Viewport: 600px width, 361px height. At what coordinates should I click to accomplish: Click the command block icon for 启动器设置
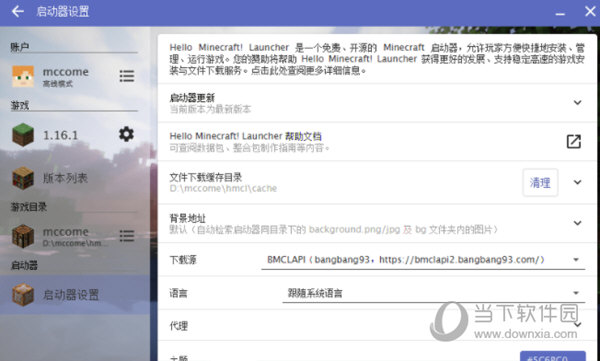[23, 294]
